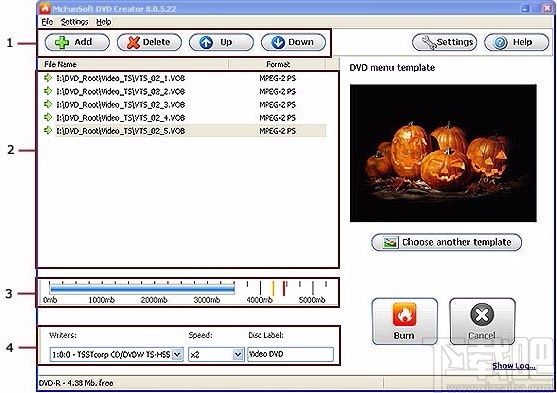
Task: Click MPEG-2 PS format of VTS_02_1.VOB
Action: click(x=277, y=78)
